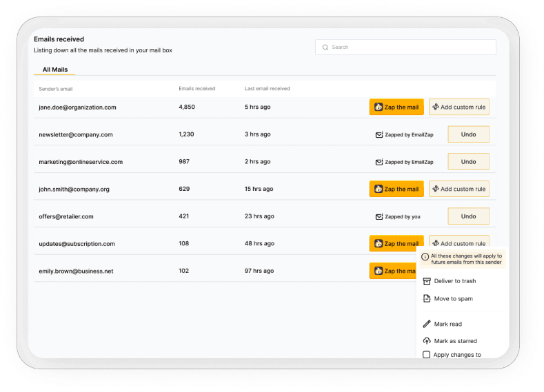Image resolution: width=544 pixels, height=392 pixels.
Task: Undo zap for newsletter@company.com
Action: [x=468, y=134]
